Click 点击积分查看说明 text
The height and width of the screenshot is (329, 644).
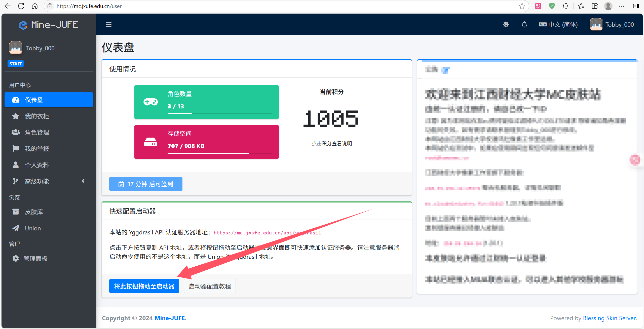(332, 143)
